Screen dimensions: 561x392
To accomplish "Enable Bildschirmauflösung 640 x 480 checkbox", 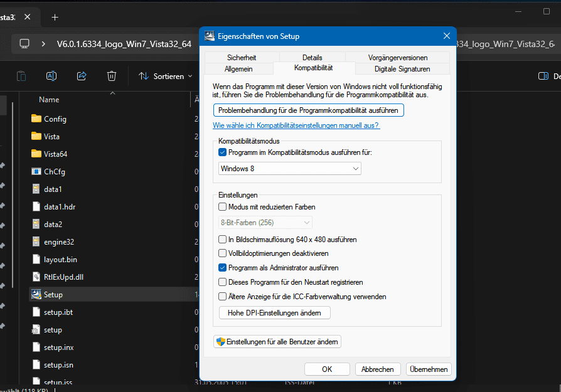I will pos(222,240).
